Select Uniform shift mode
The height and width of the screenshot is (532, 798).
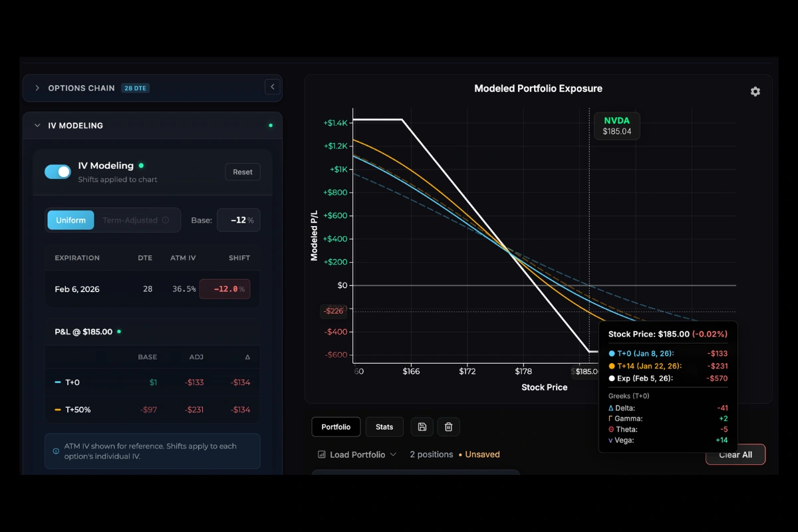pyautogui.click(x=70, y=220)
